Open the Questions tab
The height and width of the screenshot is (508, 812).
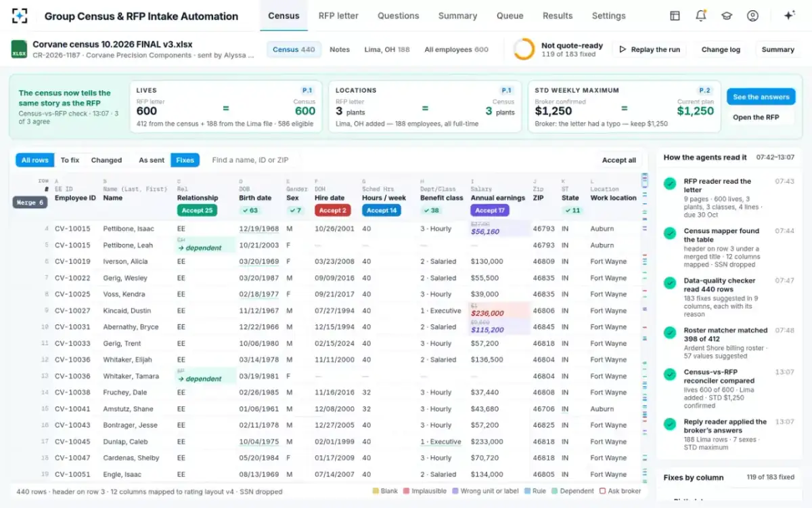pos(399,16)
